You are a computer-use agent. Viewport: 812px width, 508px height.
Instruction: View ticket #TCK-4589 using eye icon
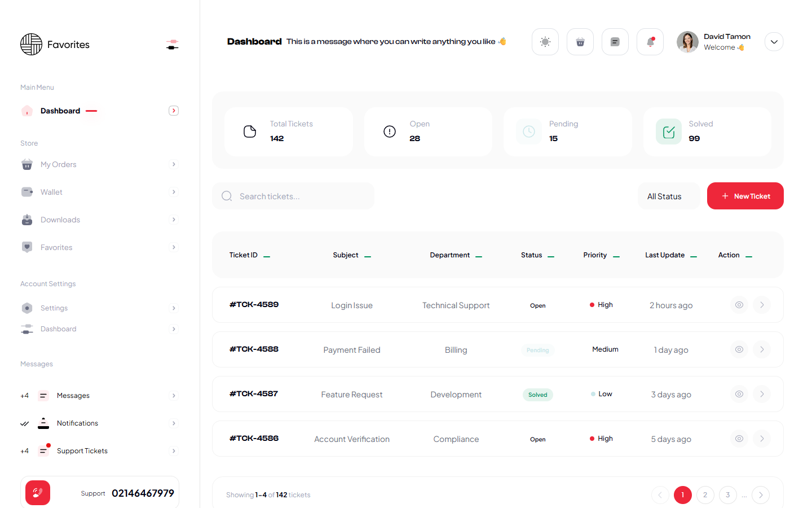click(739, 305)
